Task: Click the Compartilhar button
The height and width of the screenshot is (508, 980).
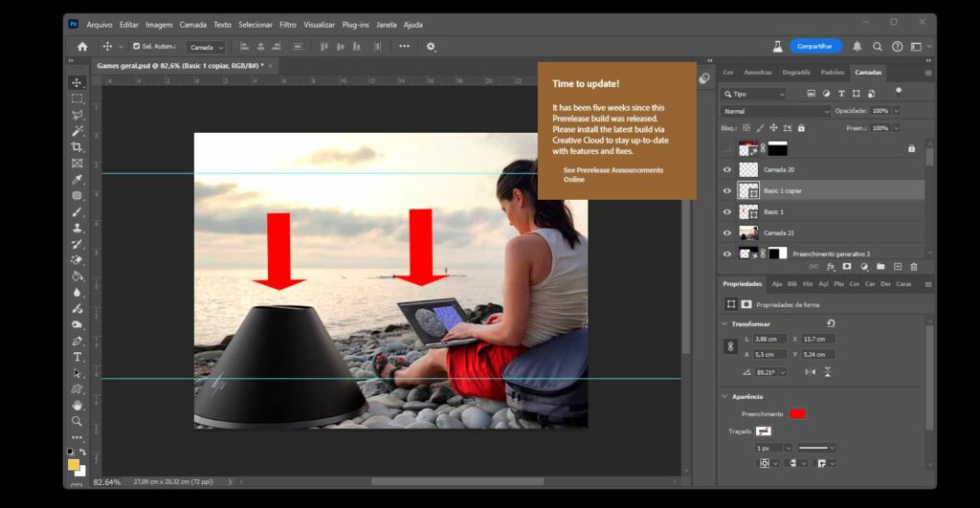Action: (815, 46)
